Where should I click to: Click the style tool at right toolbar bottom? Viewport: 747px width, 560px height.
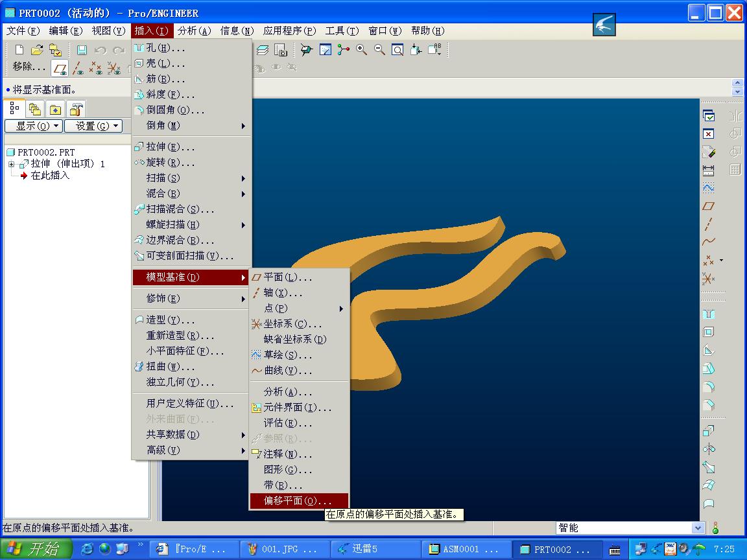click(x=708, y=504)
